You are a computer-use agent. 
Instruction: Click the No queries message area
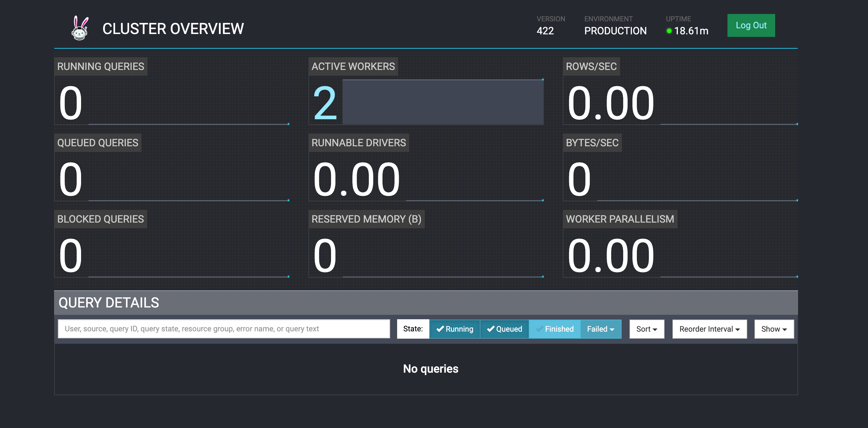[x=431, y=369]
